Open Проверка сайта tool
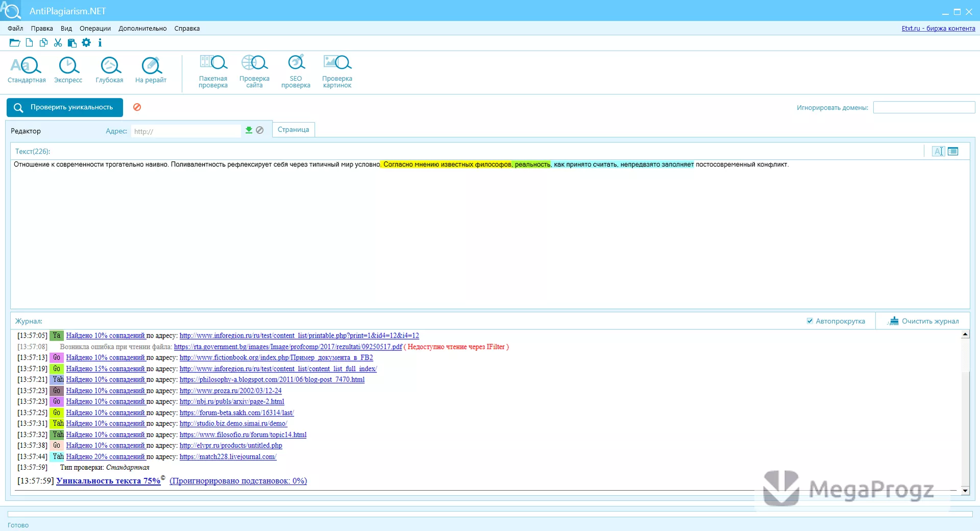Image resolution: width=980 pixels, height=531 pixels. pyautogui.click(x=254, y=71)
